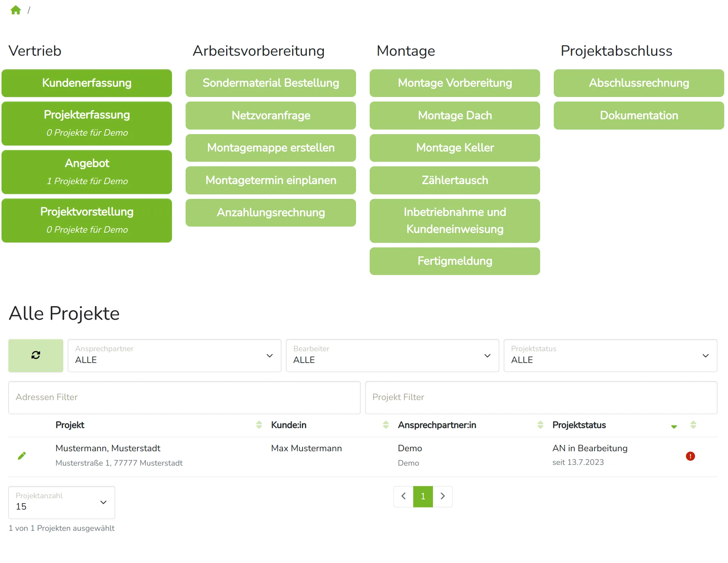728x563 pixels.
Task: Open Montage Vorbereitung
Action: (455, 83)
